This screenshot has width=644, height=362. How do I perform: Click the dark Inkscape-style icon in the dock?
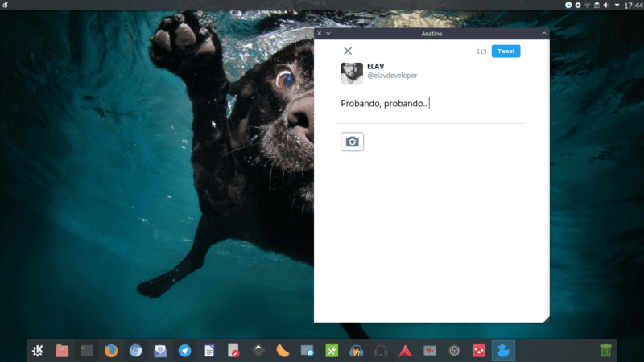coord(258,351)
